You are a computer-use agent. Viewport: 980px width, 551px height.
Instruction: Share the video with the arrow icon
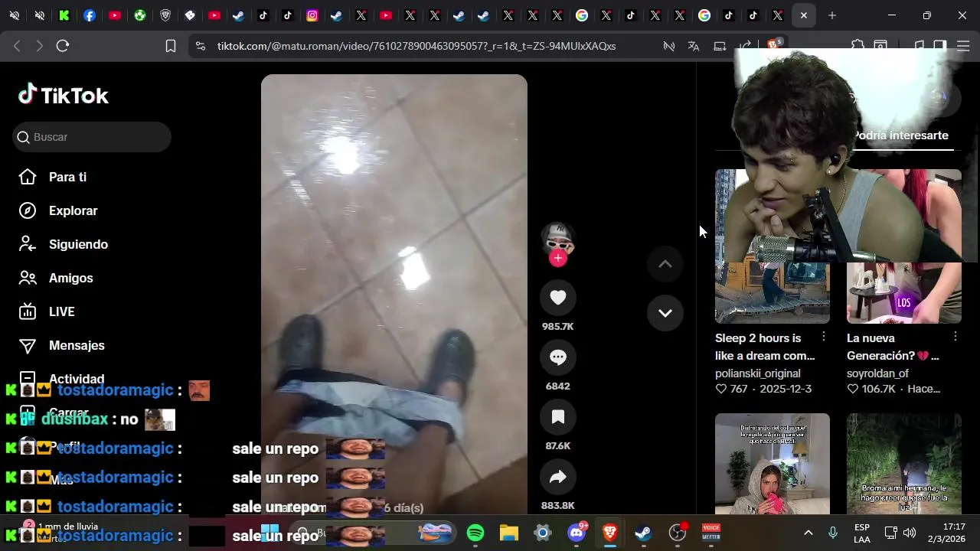tap(558, 477)
